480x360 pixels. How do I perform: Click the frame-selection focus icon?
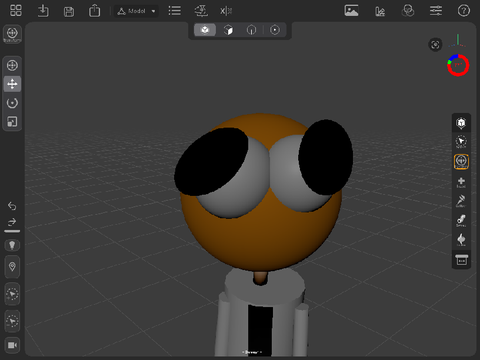435,45
